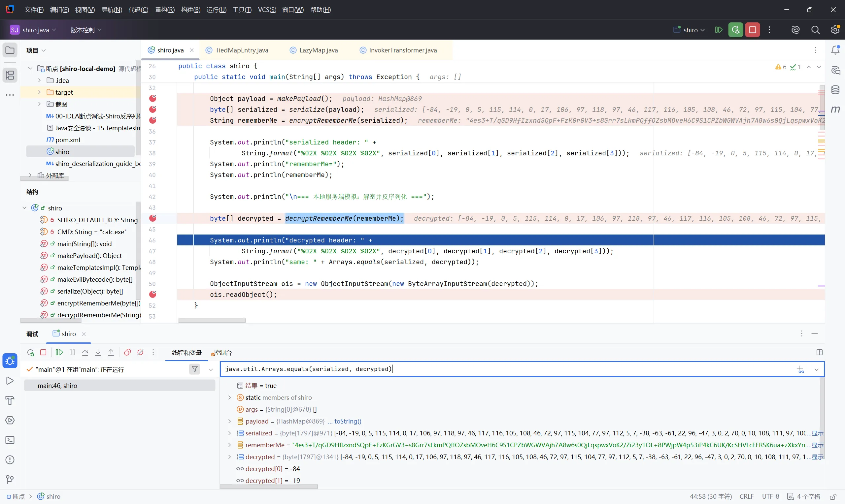Open the Git version control tool window
The height and width of the screenshot is (504, 845).
(x=10, y=480)
